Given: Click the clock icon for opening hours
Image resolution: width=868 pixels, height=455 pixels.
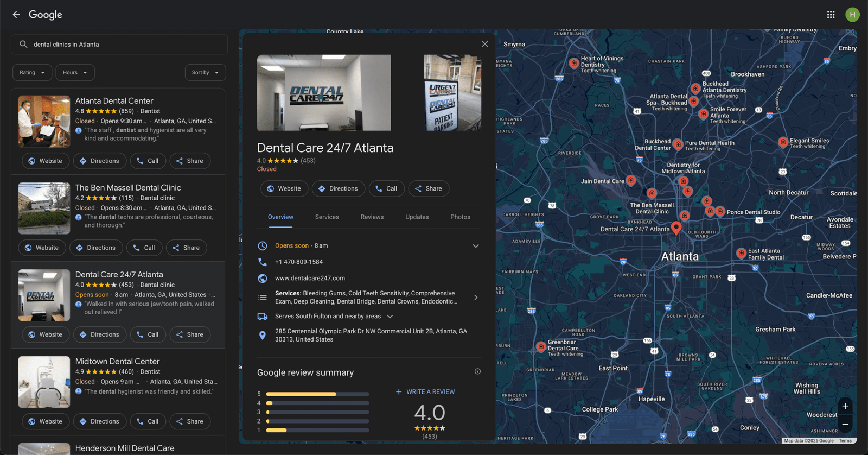Looking at the screenshot, I should [x=263, y=245].
